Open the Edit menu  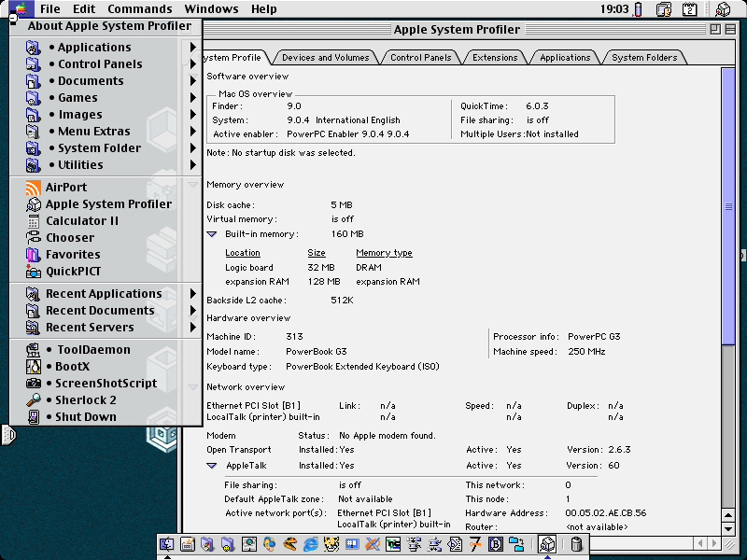pyautogui.click(x=84, y=9)
